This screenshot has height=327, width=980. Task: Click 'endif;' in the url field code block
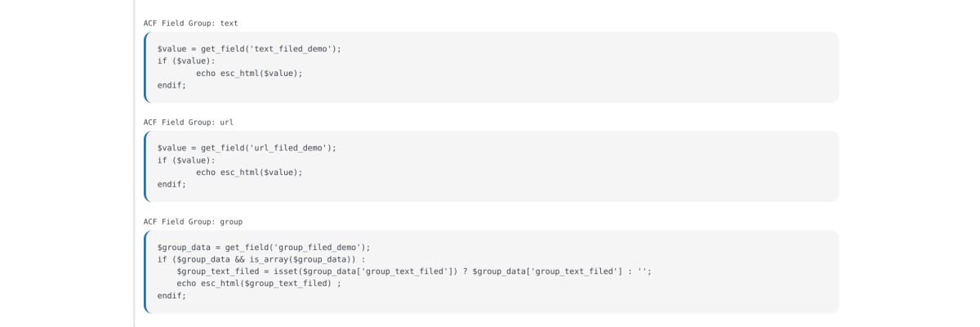click(x=171, y=184)
